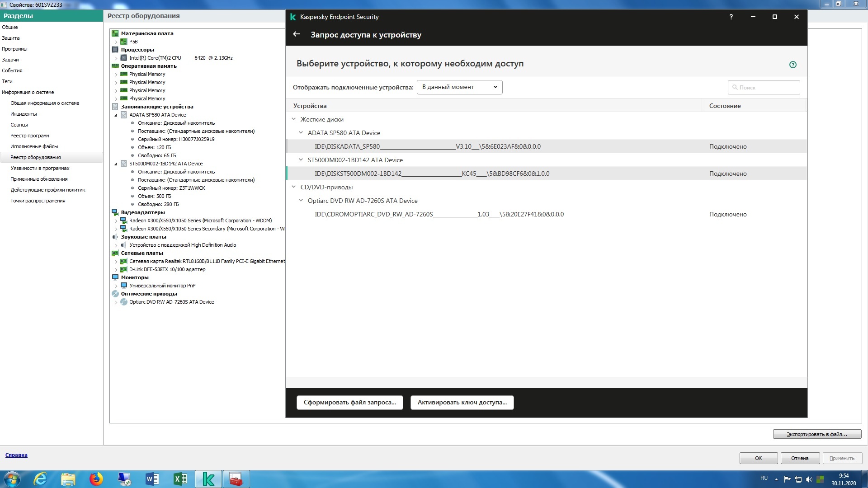The width and height of the screenshot is (868, 488).
Task: Open the События section
Action: [x=12, y=70]
